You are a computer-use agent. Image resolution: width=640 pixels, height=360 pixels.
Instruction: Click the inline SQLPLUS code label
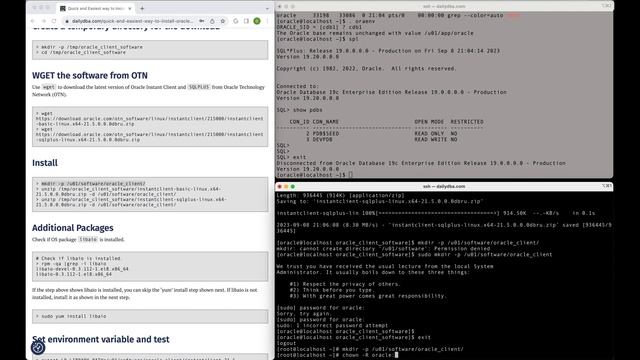coord(199,87)
